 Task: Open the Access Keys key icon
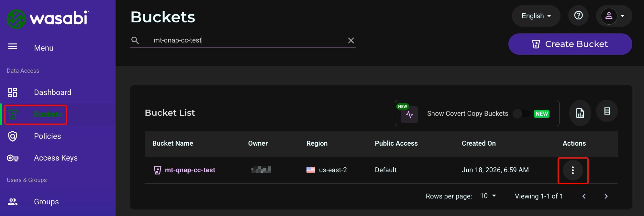(x=13, y=158)
